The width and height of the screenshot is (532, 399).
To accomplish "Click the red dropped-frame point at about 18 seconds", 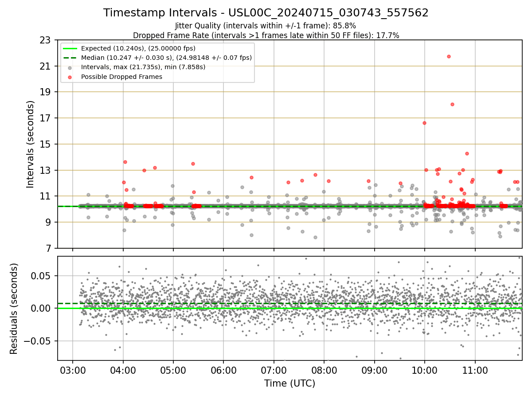I will tap(452, 104).
